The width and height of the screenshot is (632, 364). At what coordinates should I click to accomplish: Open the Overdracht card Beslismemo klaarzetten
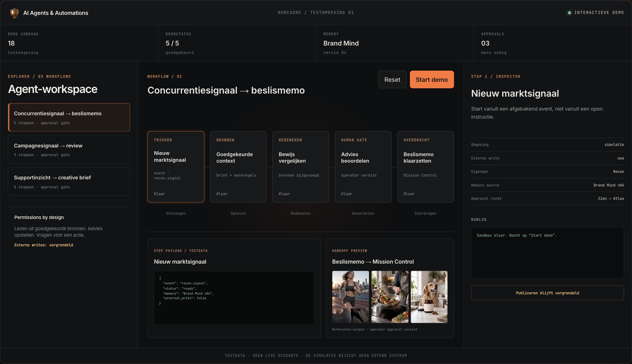point(425,167)
